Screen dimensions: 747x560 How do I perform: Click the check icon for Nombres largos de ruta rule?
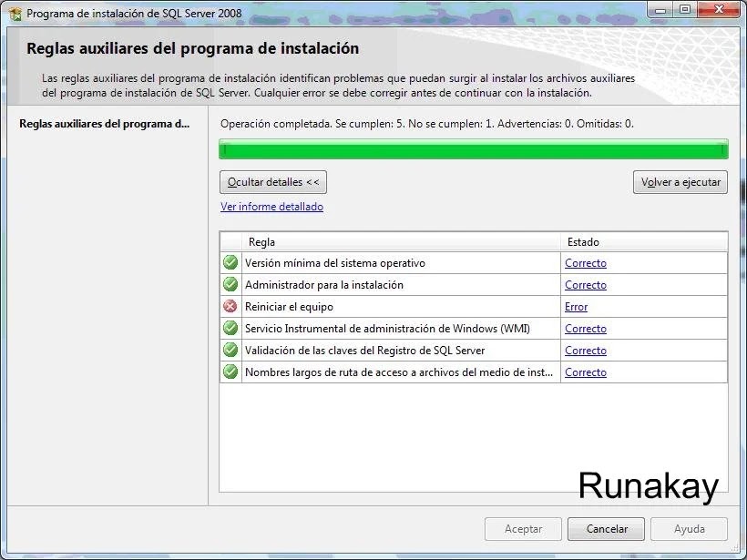pos(230,372)
